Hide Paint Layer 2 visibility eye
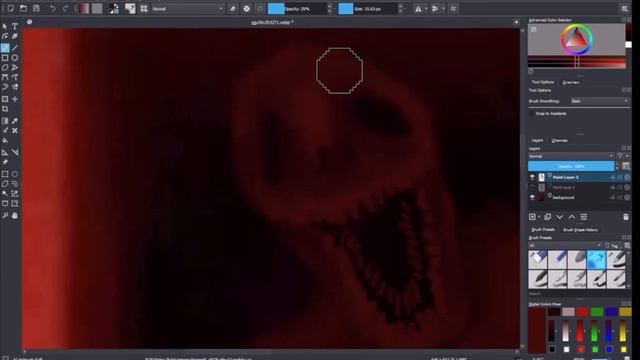This screenshot has width=640, height=360. 532,177
